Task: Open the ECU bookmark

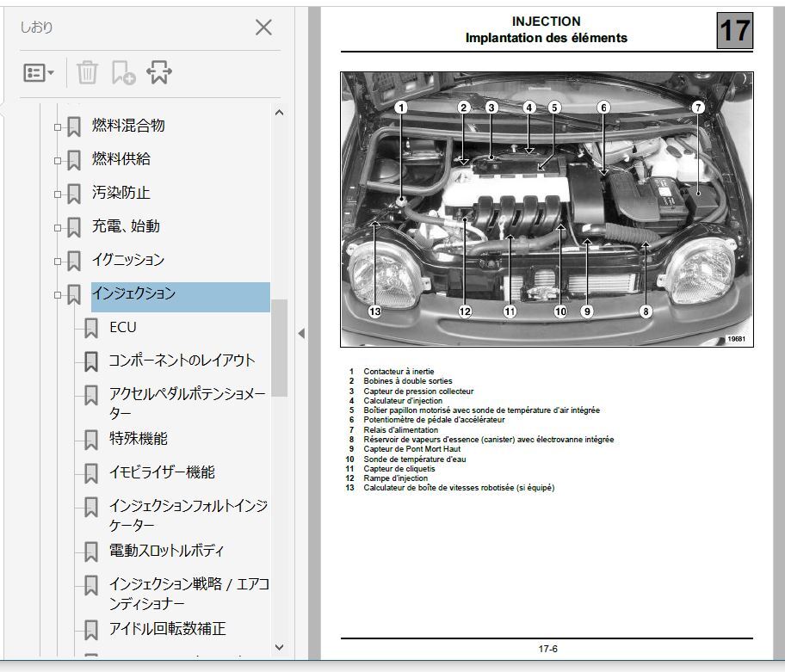Action: click(x=122, y=327)
